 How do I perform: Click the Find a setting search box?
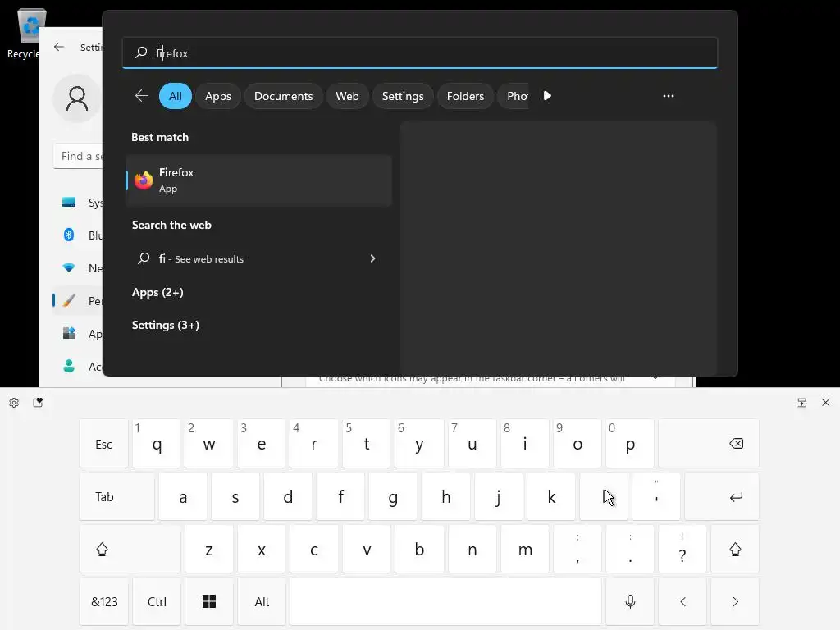click(x=78, y=156)
